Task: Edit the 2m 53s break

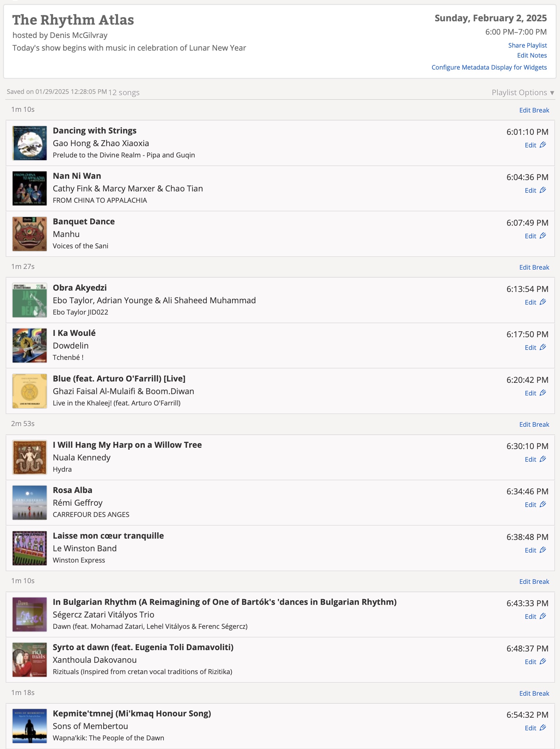Action: click(x=534, y=424)
